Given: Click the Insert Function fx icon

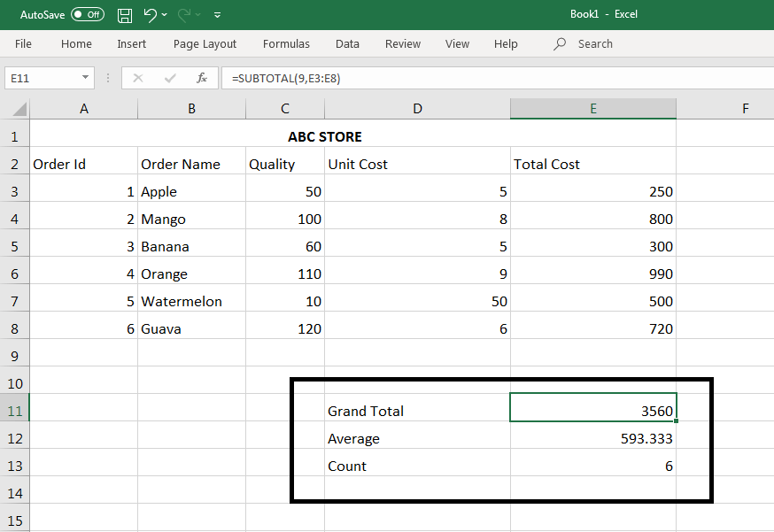Looking at the screenshot, I should click(x=202, y=78).
